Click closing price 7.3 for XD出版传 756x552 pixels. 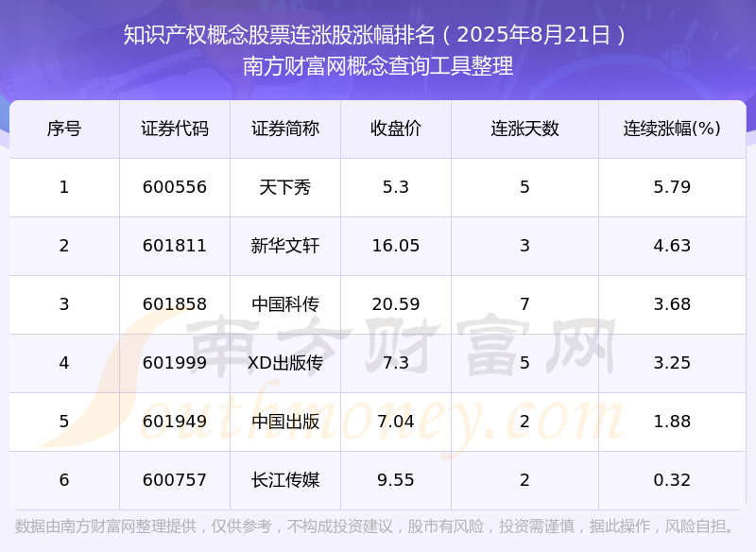point(396,363)
